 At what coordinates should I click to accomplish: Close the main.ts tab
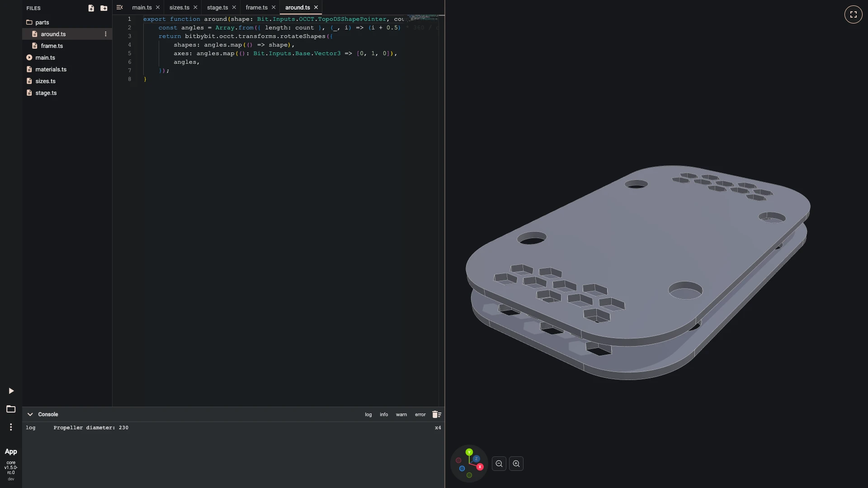click(x=158, y=7)
